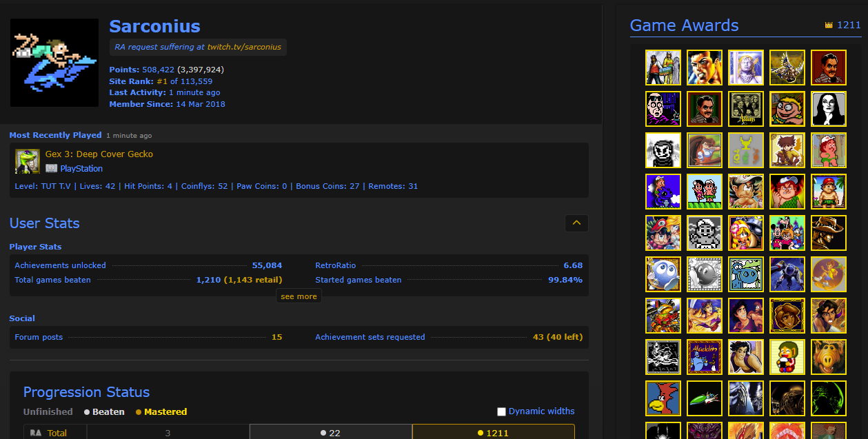Click the twitch.tv/sarconius motto text
This screenshot has width=868, height=439.
coord(244,47)
